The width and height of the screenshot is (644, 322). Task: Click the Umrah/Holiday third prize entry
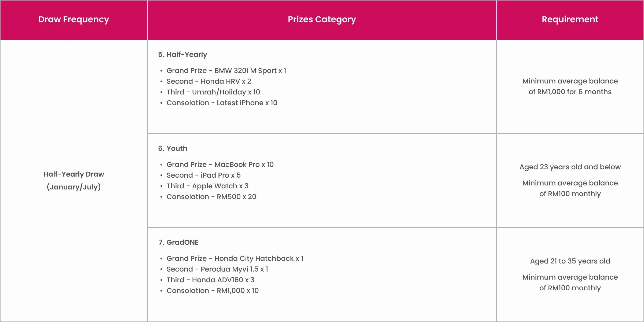coord(213,92)
